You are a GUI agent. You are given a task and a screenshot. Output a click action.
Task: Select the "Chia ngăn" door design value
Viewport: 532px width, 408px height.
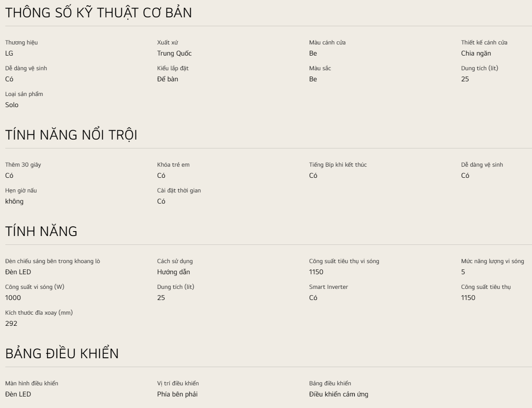pyautogui.click(x=476, y=53)
